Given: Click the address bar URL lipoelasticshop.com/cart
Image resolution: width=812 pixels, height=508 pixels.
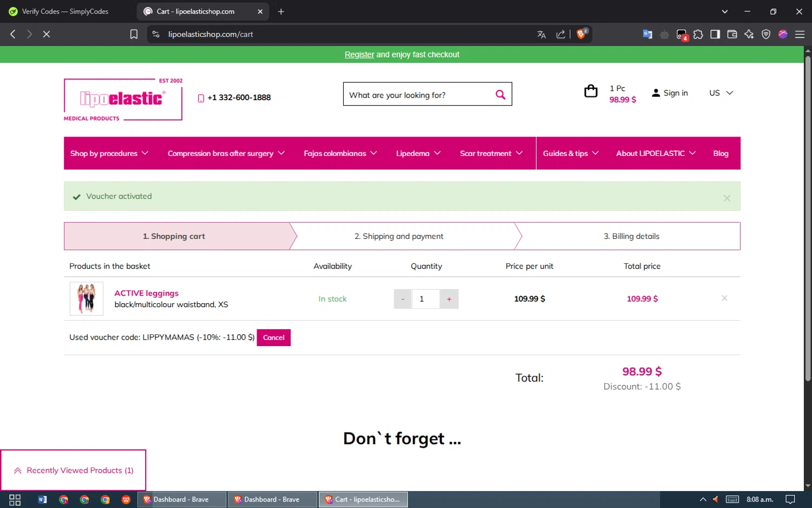Looking at the screenshot, I should click(x=211, y=34).
